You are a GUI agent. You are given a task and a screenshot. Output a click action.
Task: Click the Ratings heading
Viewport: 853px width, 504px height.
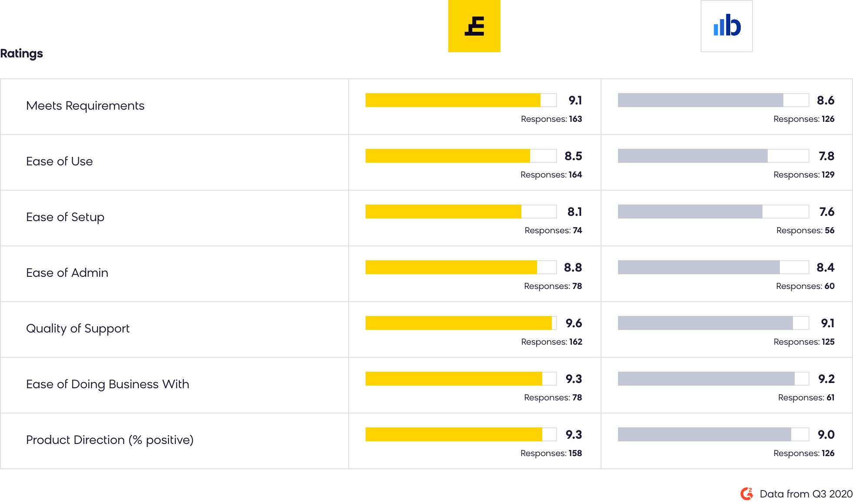[22, 54]
